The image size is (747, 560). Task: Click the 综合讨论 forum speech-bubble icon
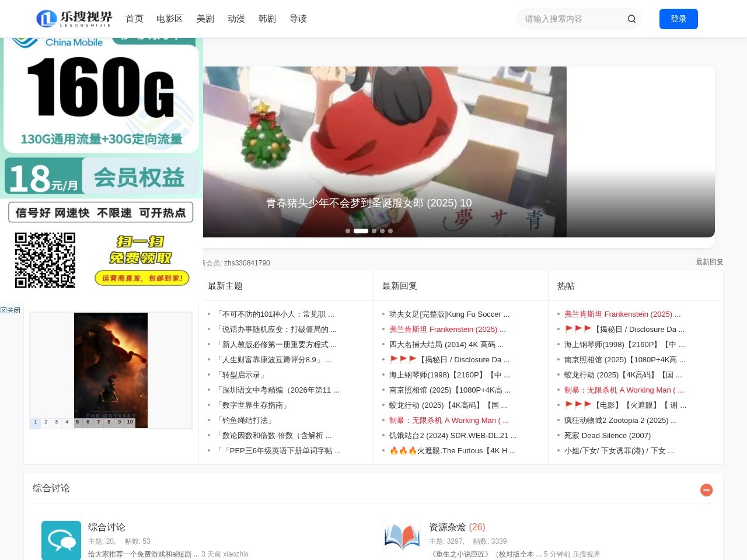click(x=61, y=541)
